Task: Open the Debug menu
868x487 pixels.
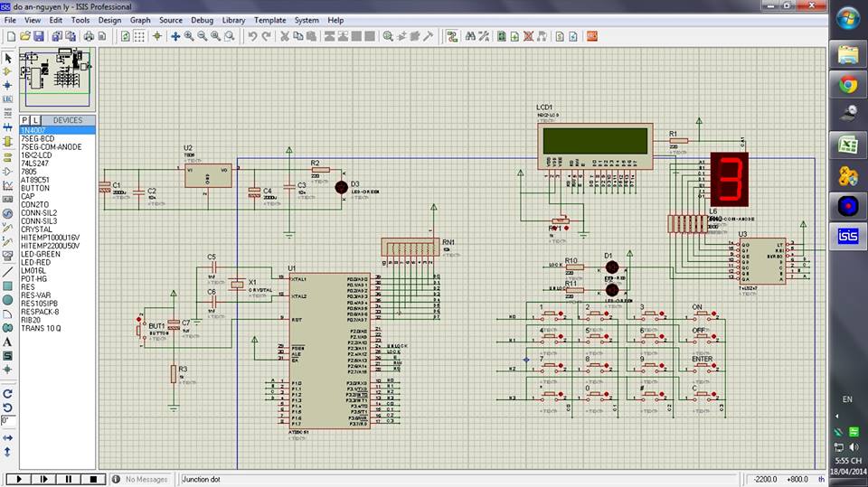Action: point(203,20)
